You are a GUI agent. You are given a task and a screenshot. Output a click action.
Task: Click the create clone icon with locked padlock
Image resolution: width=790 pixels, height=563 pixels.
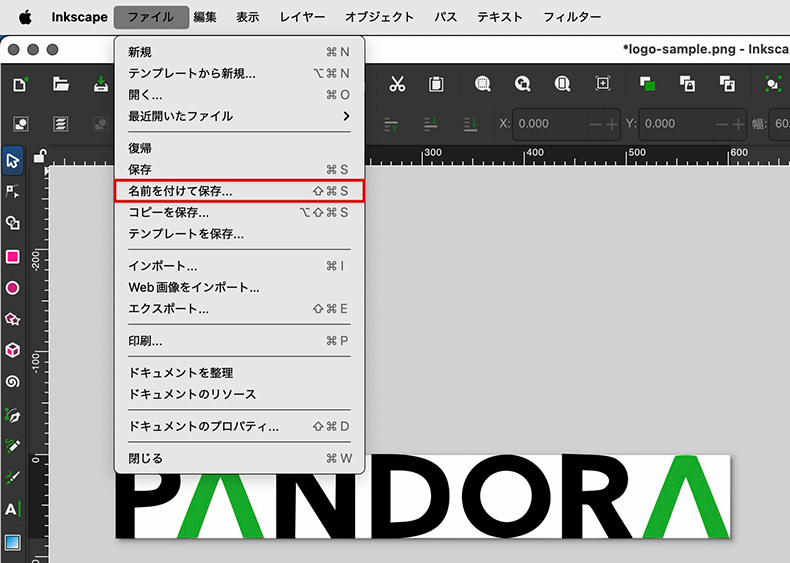coord(687,84)
